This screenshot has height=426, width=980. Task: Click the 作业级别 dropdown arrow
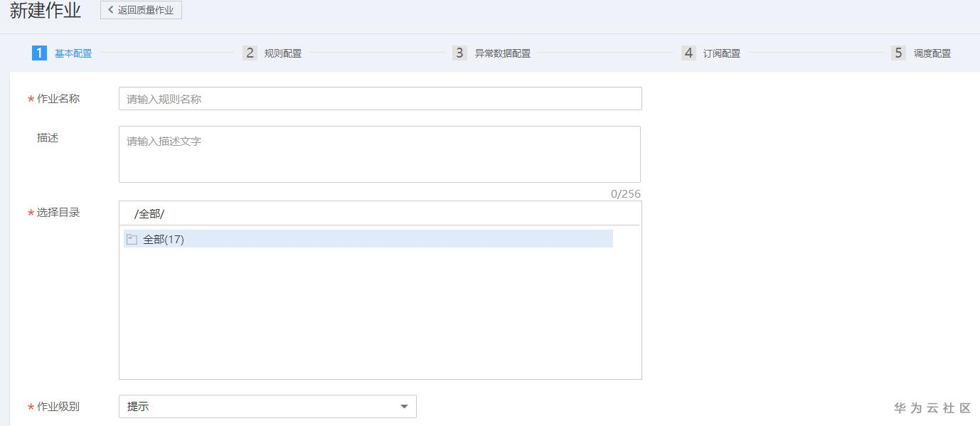404,407
